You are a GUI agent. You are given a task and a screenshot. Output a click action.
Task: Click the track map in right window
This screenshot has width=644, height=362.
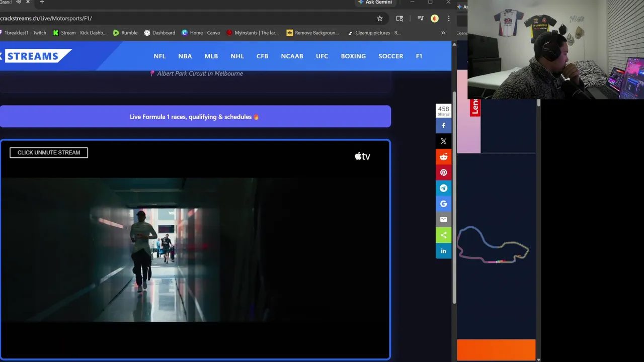click(493, 245)
